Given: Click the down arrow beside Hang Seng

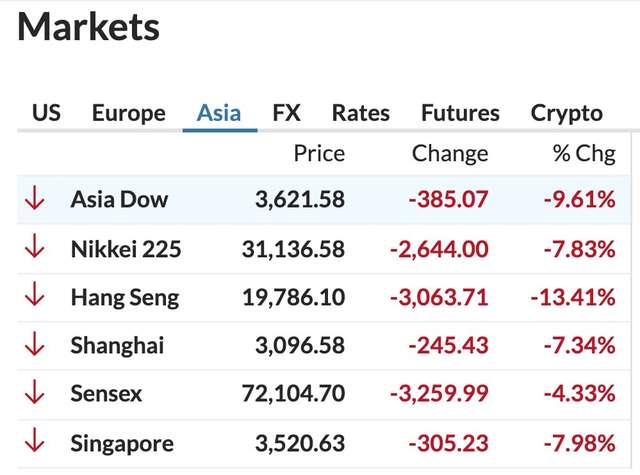Looking at the screenshot, I should click(x=35, y=297).
